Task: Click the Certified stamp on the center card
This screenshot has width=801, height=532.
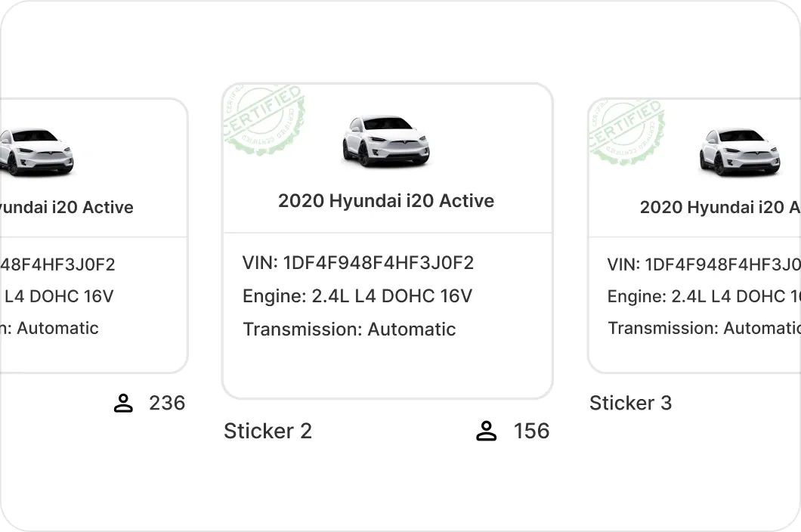Action: [264, 121]
